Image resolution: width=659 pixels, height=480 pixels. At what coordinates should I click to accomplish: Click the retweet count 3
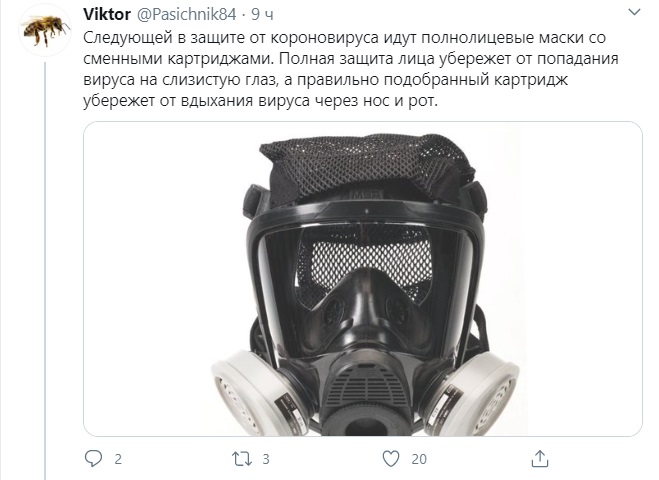[x=266, y=459]
